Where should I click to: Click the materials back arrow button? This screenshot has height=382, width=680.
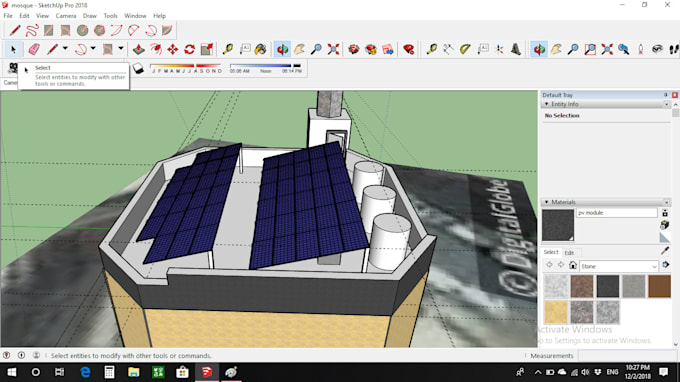point(549,265)
